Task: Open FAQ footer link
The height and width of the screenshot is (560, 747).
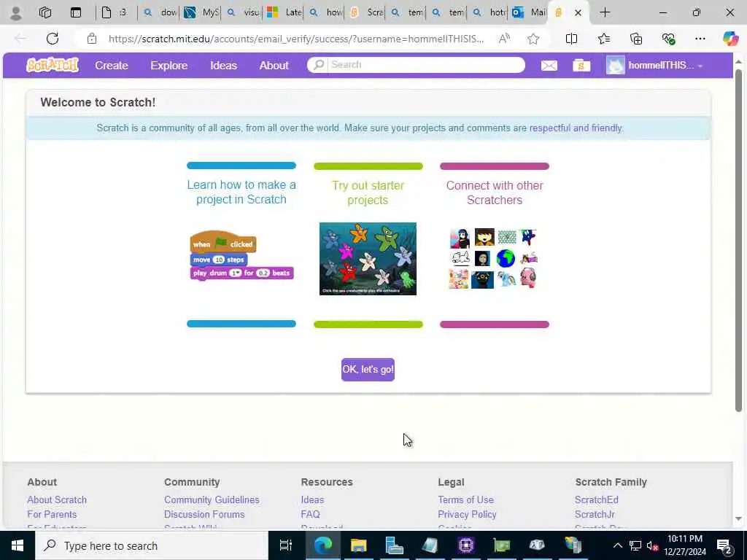Action: pos(310,514)
